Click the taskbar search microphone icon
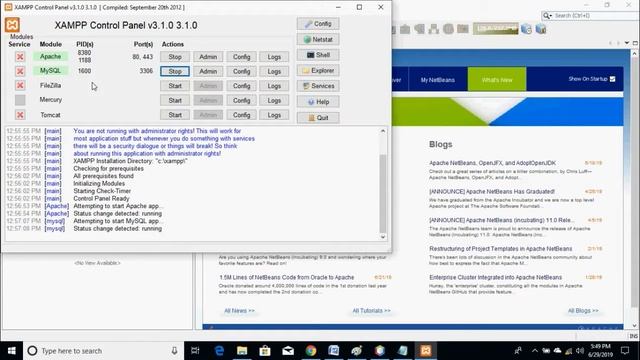Viewport: 640px width, 360px height. 174,351
